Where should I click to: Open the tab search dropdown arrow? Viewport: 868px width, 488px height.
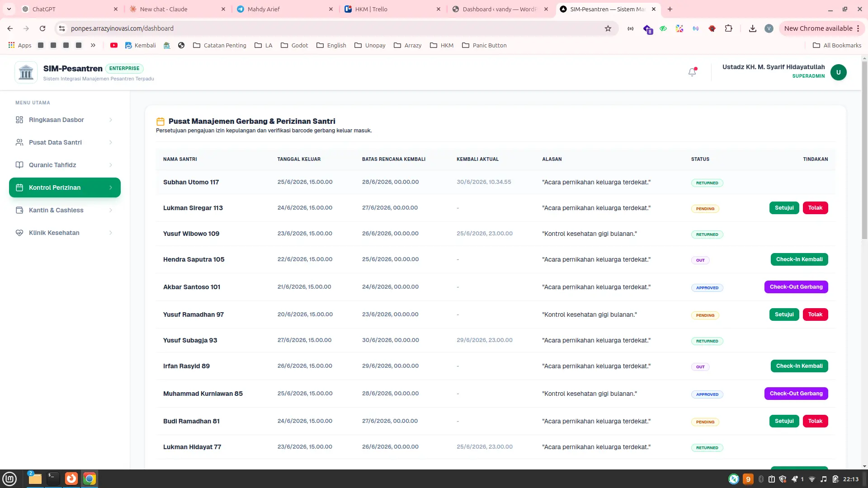pos(9,9)
